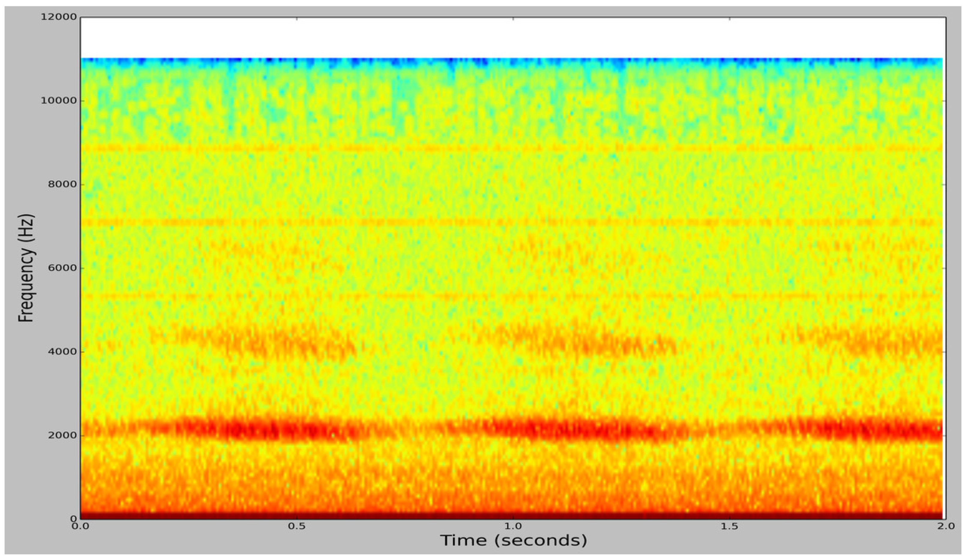The width and height of the screenshot is (966, 560).
Task: Click the 4000 frequency axis label
Action: 62,352
